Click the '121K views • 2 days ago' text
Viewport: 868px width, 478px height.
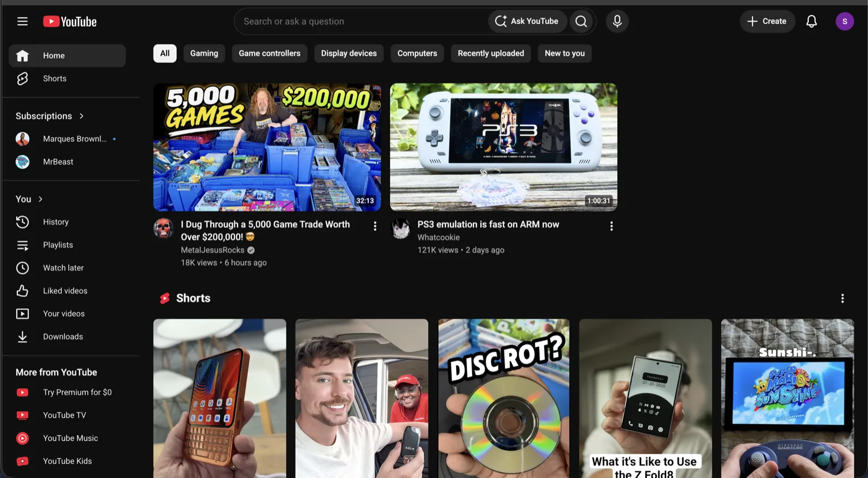[461, 250]
